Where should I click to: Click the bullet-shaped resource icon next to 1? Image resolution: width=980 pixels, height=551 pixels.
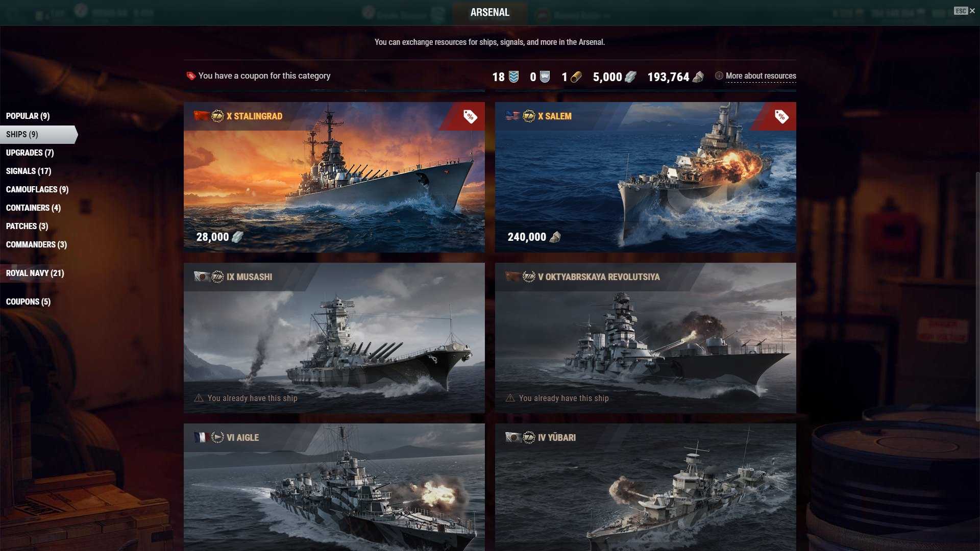[576, 77]
